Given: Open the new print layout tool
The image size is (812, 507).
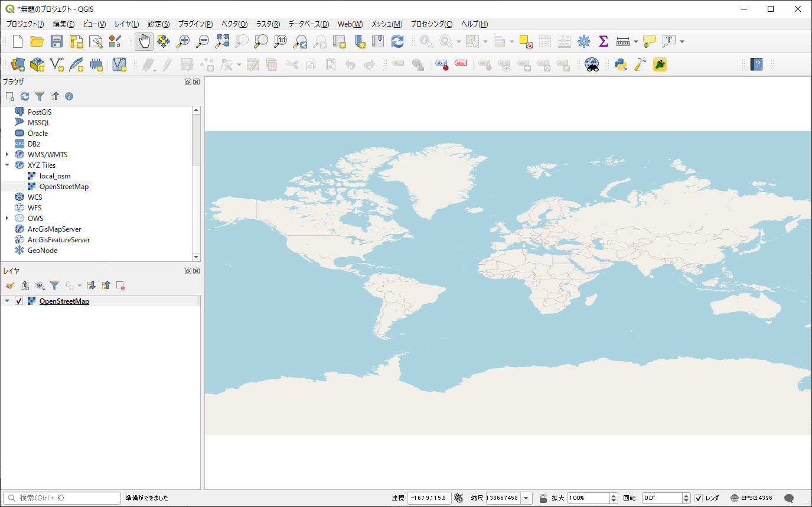Looking at the screenshot, I should (x=76, y=41).
